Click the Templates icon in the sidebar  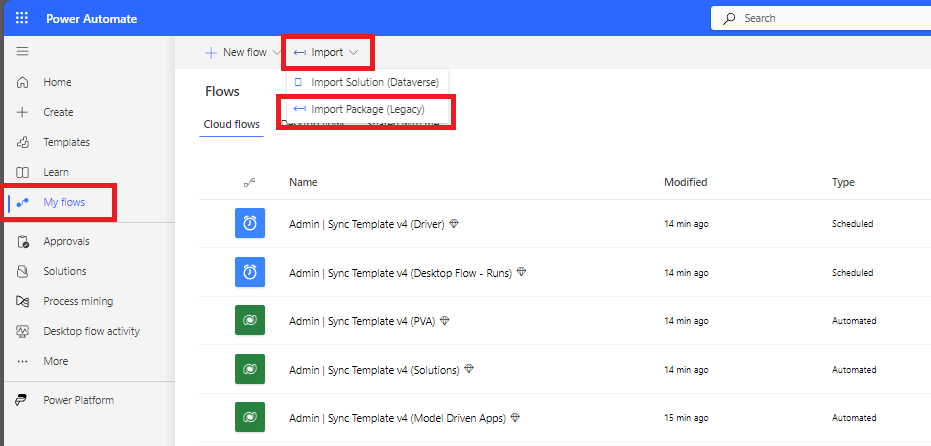[23, 143]
